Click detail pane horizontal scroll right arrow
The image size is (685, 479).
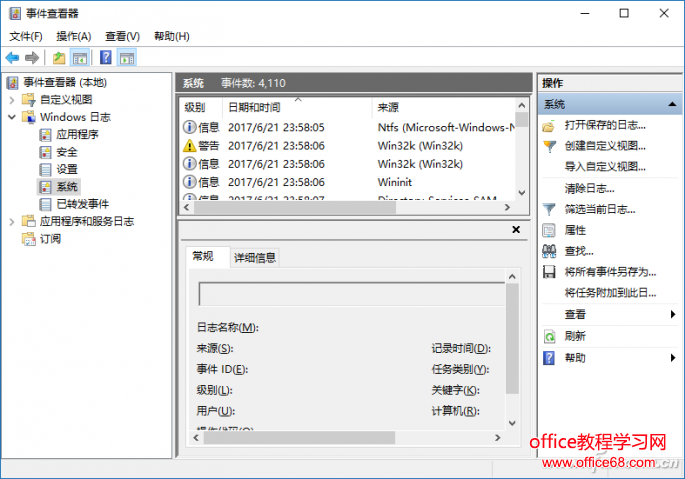(498, 437)
